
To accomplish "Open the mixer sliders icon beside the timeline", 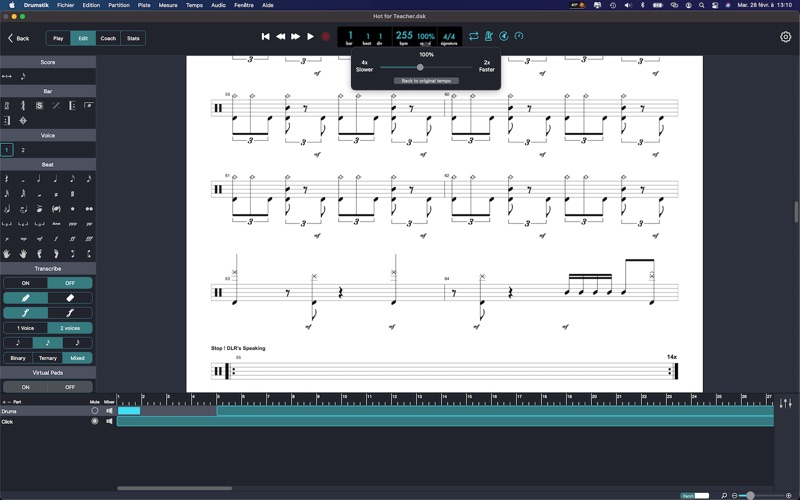I will pyautogui.click(x=786, y=404).
